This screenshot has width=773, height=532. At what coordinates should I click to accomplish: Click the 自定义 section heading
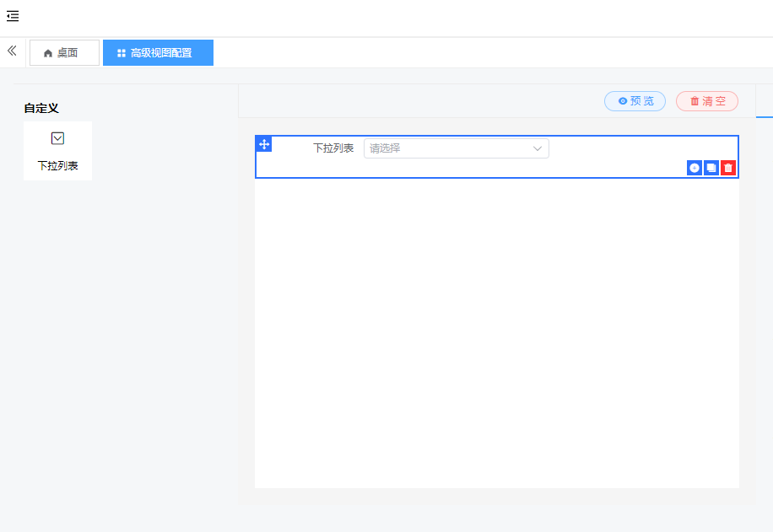(x=41, y=109)
